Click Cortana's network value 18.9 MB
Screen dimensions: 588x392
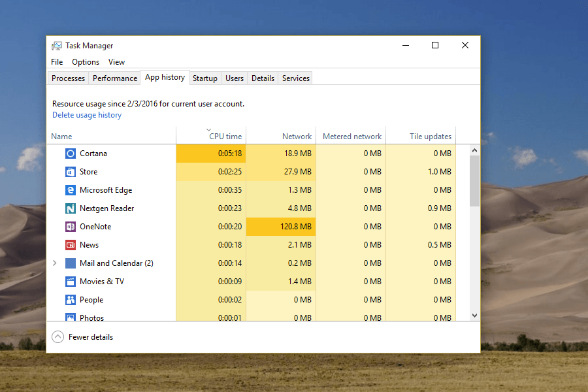coord(298,154)
